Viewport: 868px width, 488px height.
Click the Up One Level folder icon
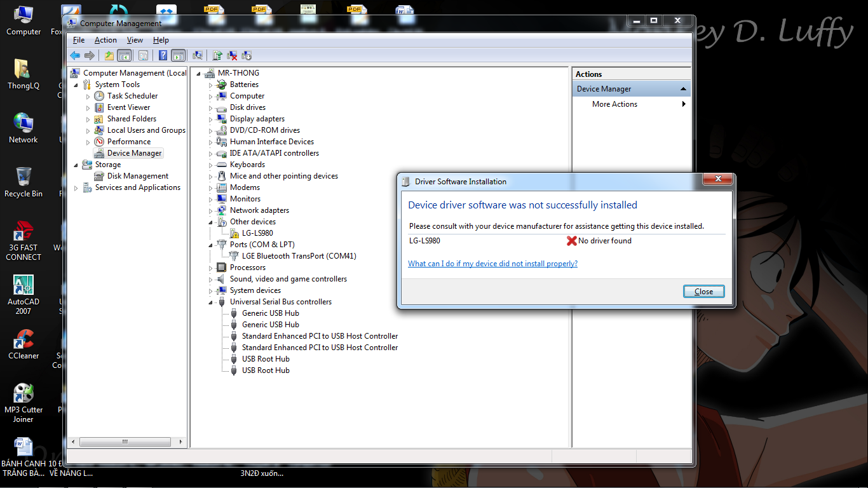click(109, 56)
